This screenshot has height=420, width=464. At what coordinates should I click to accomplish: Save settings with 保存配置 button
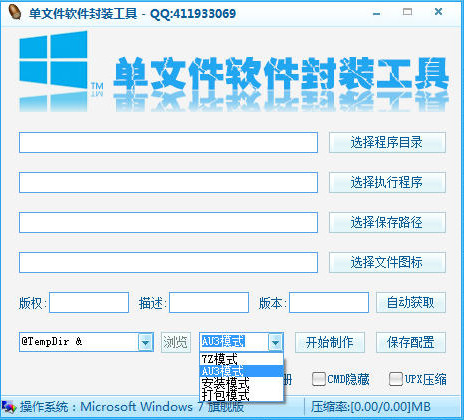[x=411, y=342]
